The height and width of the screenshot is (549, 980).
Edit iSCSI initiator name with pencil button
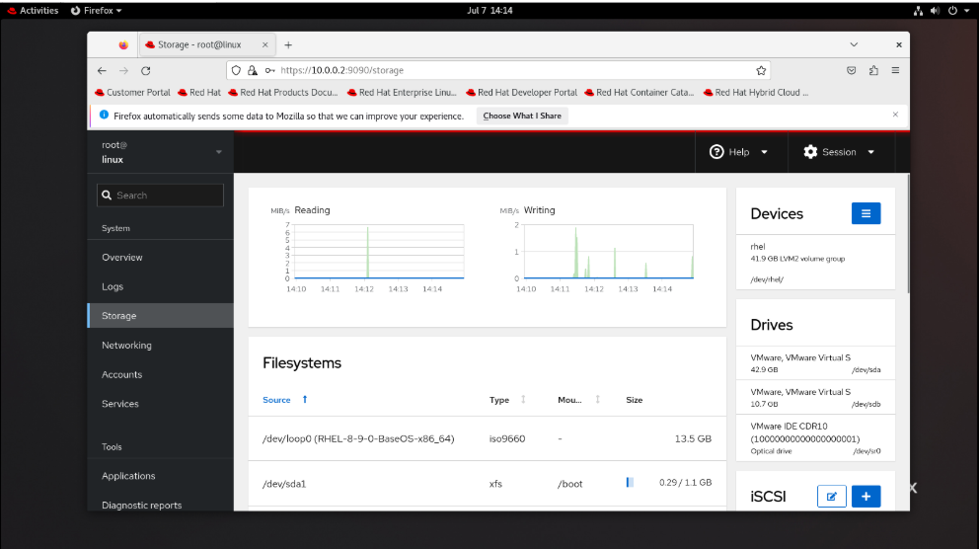pos(831,497)
